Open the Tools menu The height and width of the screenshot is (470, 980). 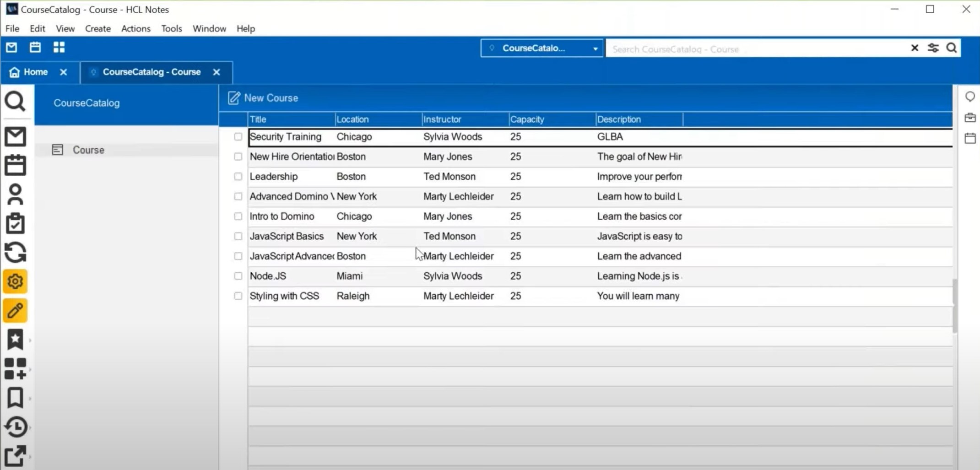[172, 28]
